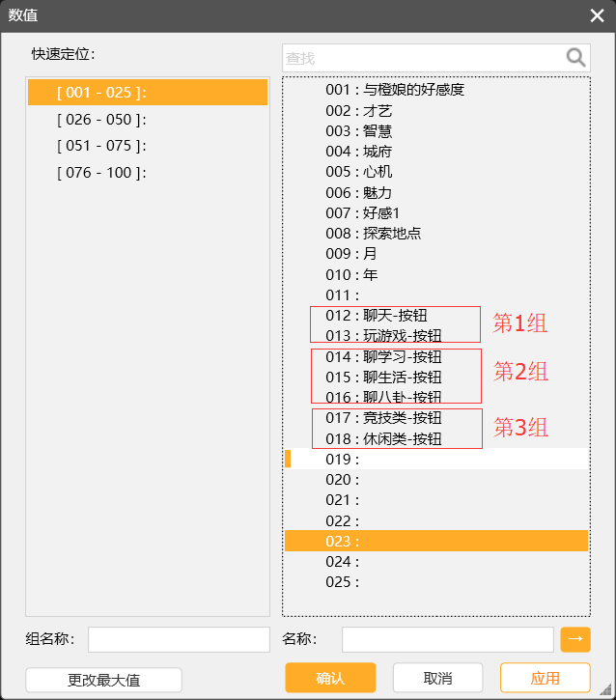The width and height of the screenshot is (616, 700).
Task: Select variable 006 魅力
Action: pyautogui.click(x=358, y=192)
